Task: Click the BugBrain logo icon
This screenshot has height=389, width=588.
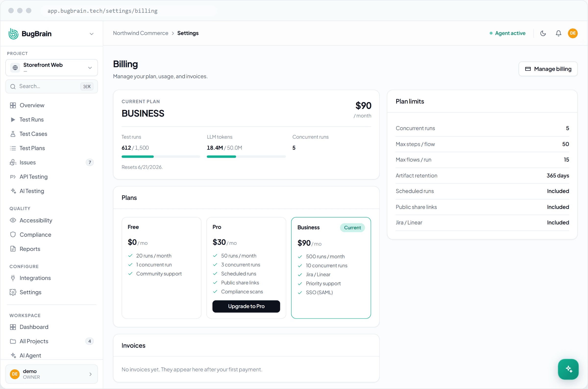Action: click(13, 34)
